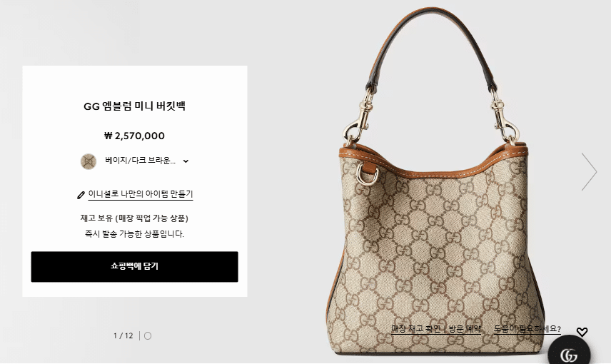This screenshot has height=364, width=611.
Task: Add the bag to wishlist with heart icon
Action: tap(582, 332)
